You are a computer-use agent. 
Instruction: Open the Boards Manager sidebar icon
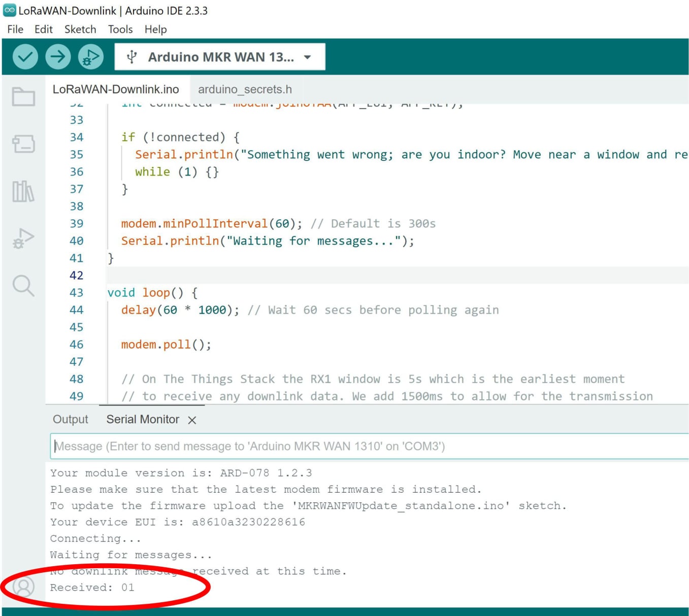pyautogui.click(x=23, y=144)
